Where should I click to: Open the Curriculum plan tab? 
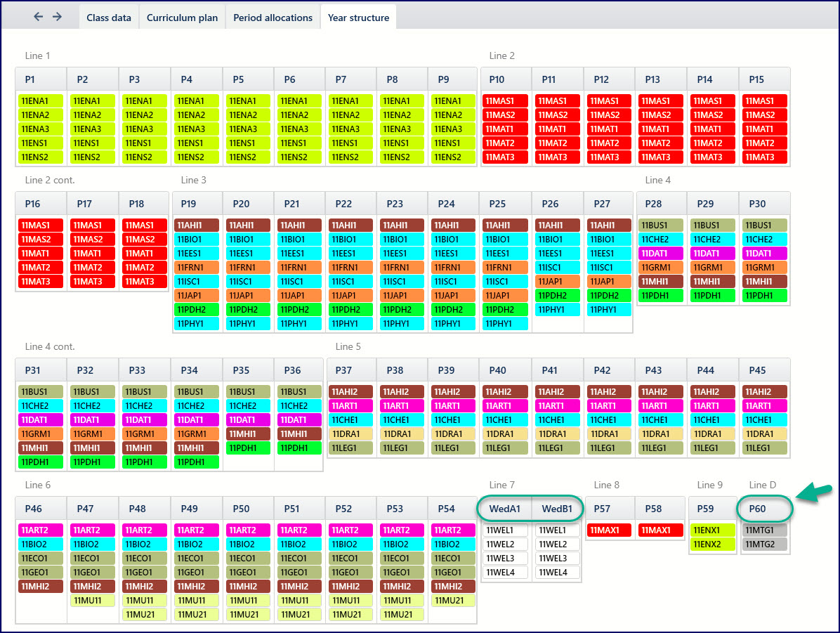click(x=182, y=18)
